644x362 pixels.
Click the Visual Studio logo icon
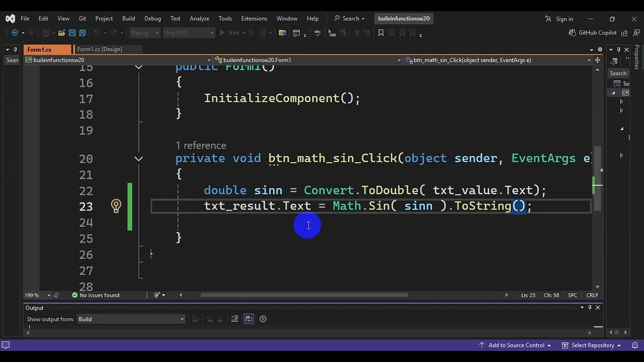click(x=10, y=19)
